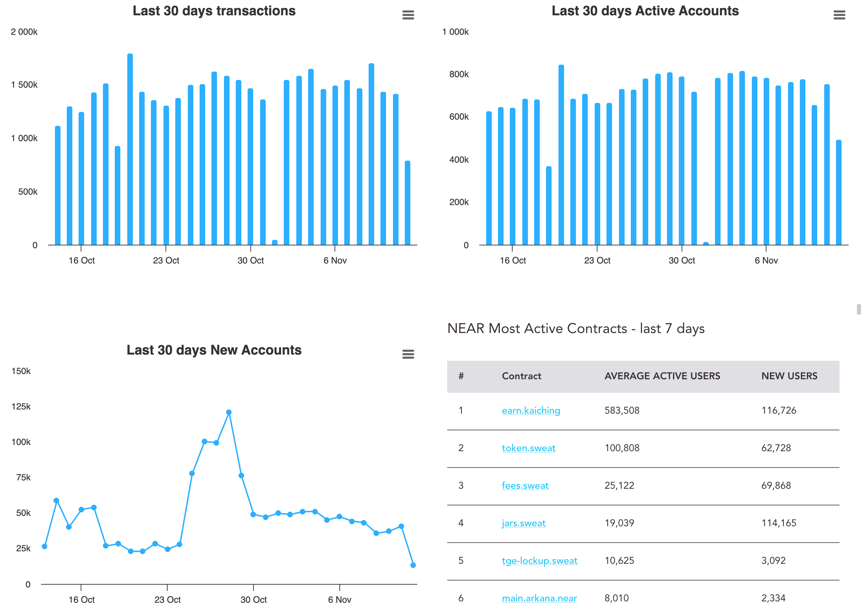The width and height of the screenshot is (868, 609).
Task: Click the first point in New Accounts chart
Action: pos(45,546)
